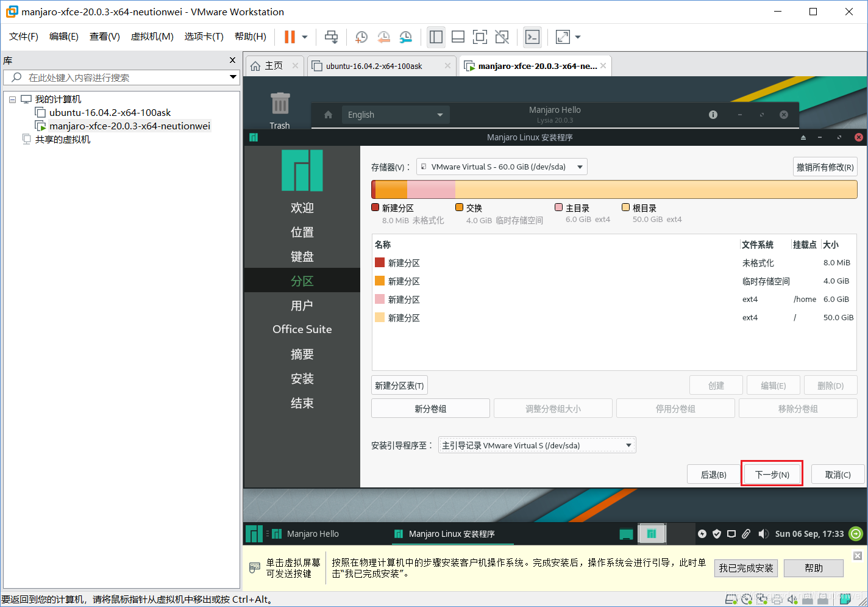Close the manjaro-xfce tab

[603, 65]
